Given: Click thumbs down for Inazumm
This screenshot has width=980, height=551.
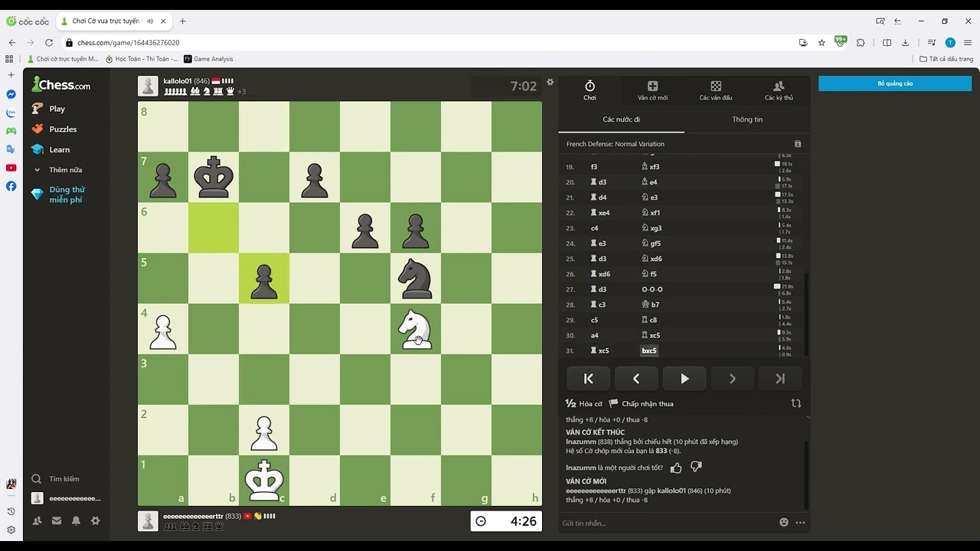Looking at the screenshot, I should [696, 467].
